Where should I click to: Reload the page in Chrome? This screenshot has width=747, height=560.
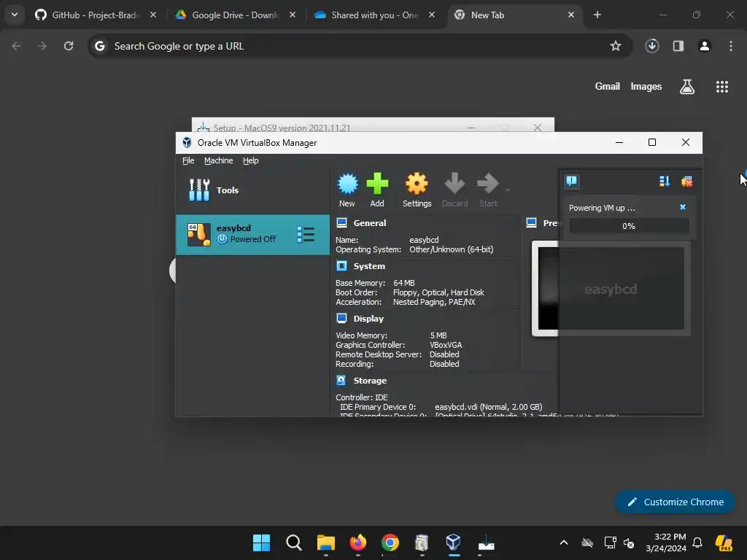[x=69, y=46]
